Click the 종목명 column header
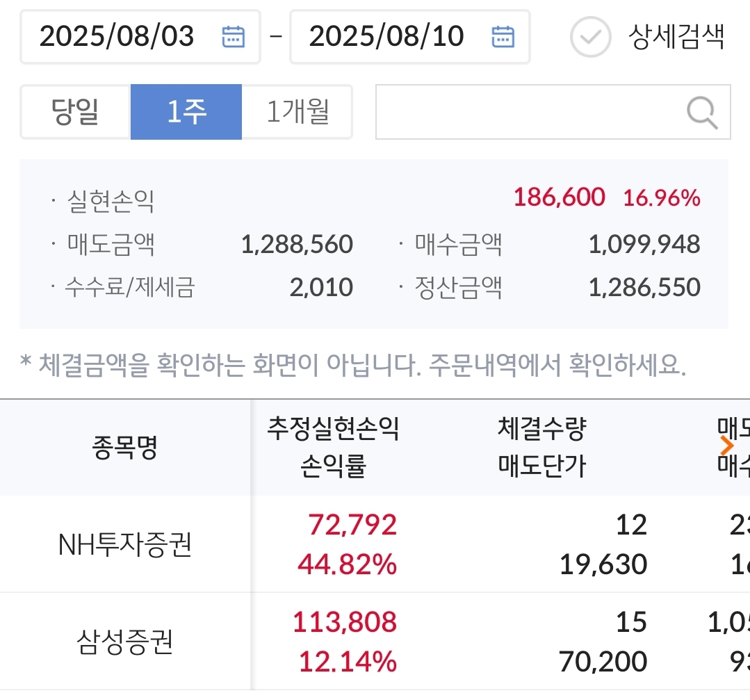 pyautogui.click(x=125, y=448)
